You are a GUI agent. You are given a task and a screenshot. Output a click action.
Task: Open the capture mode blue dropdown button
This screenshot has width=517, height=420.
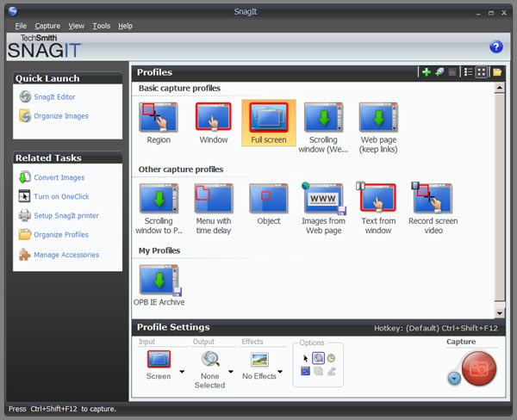click(x=454, y=378)
